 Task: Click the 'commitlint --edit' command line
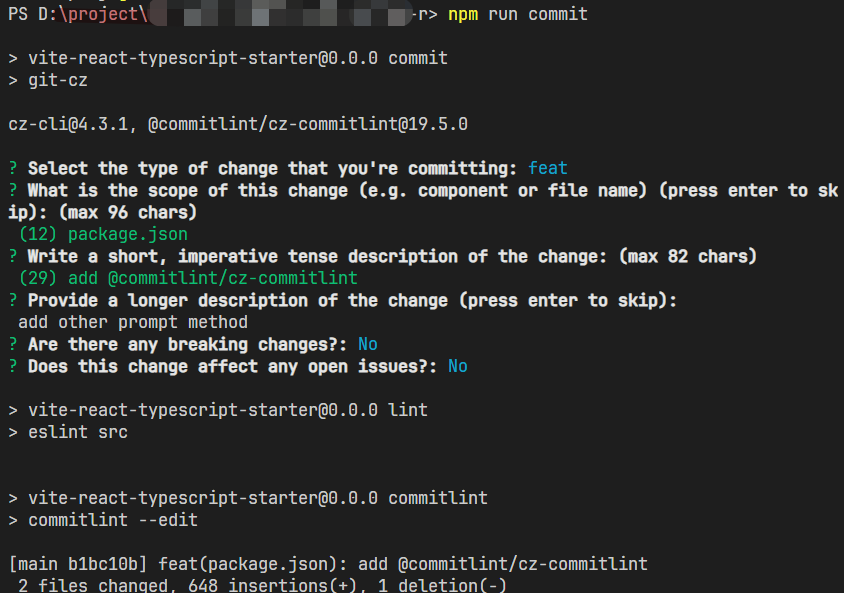[x=113, y=520]
